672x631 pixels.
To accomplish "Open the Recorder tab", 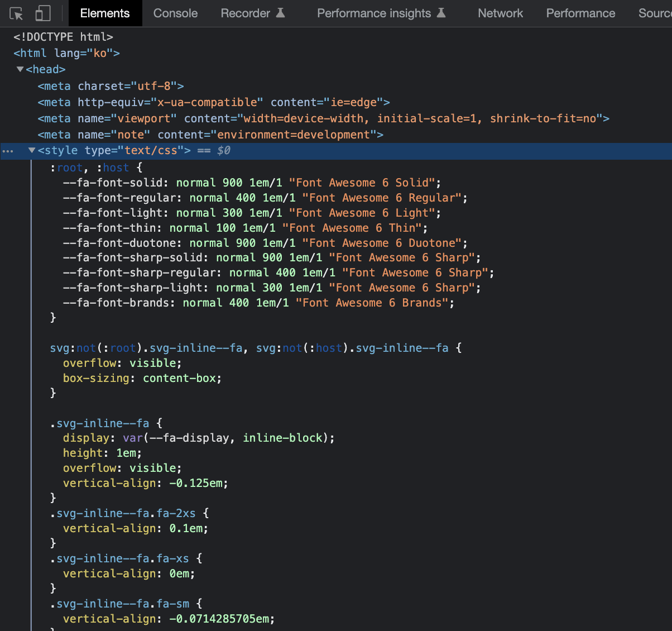I will point(245,13).
